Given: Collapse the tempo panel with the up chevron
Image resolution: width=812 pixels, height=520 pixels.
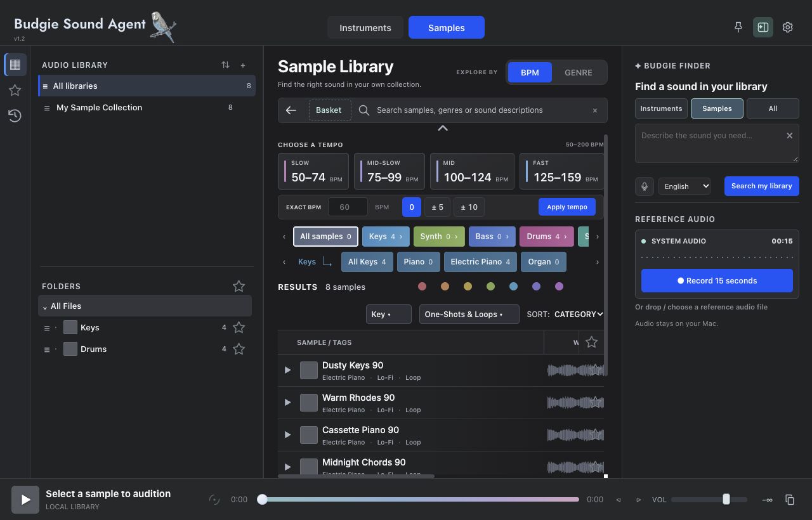Looking at the screenshot, I should [443, 128].
